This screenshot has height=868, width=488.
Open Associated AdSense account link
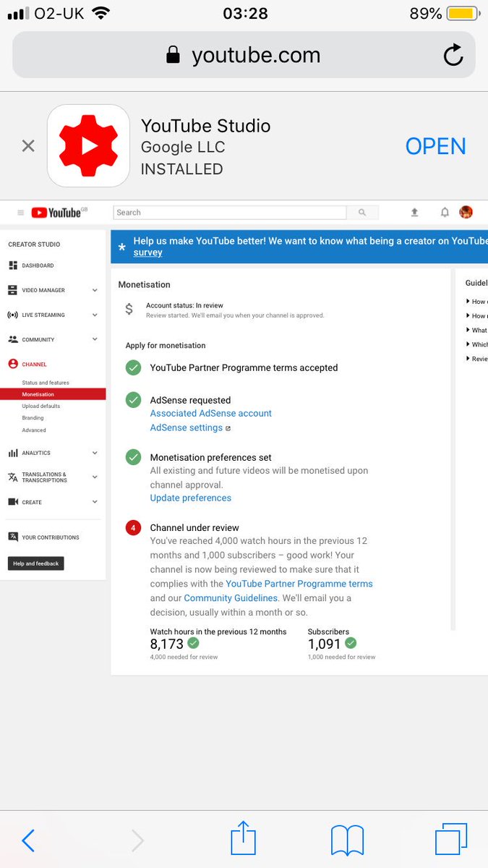[211, 413]
